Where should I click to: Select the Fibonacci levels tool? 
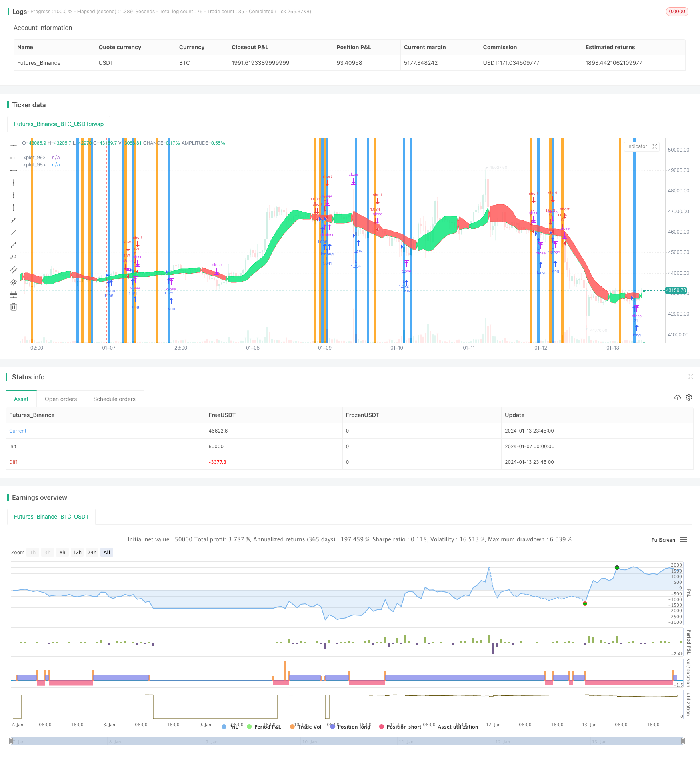pyautogui.click(x=14, y=294)
